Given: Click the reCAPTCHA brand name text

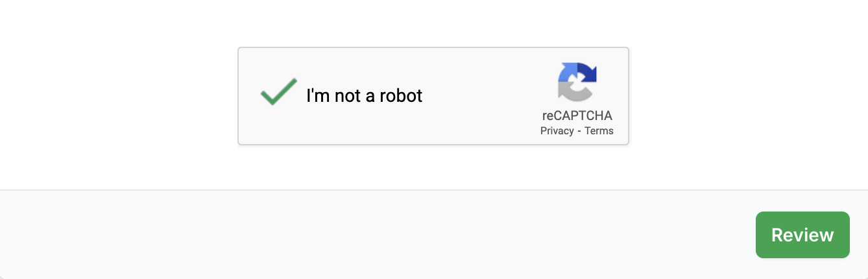Looking at the screenshot, I should (577, 115).
